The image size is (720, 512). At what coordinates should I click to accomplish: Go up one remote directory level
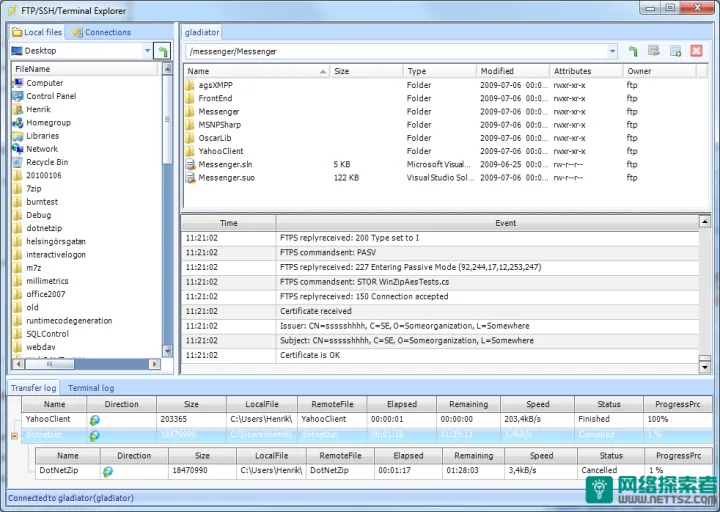pos(633,51)
